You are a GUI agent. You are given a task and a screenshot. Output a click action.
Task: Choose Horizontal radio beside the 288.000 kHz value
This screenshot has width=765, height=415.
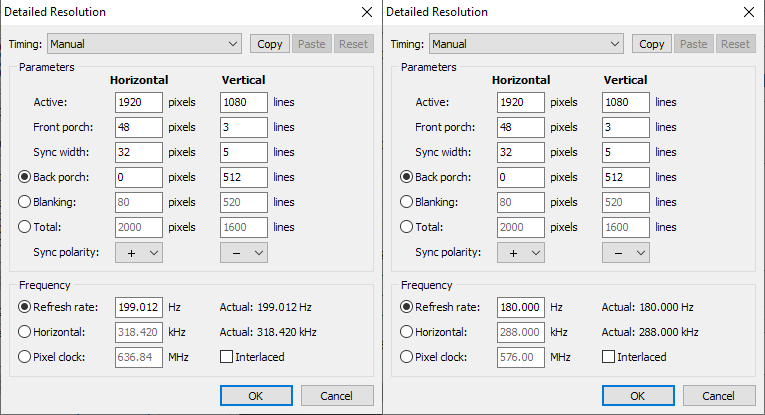point(407,332)
